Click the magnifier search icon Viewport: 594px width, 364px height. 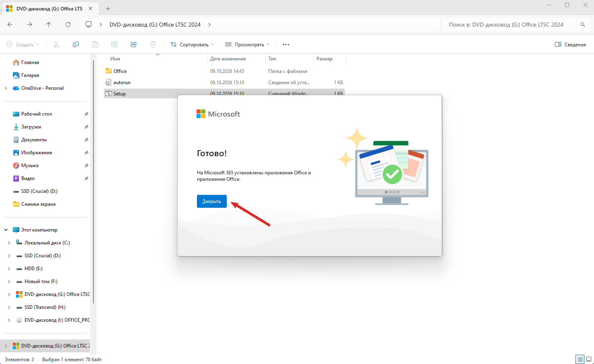pos(583,25)
